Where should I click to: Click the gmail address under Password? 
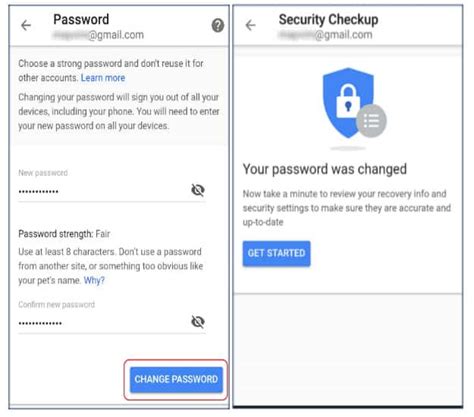98,35
